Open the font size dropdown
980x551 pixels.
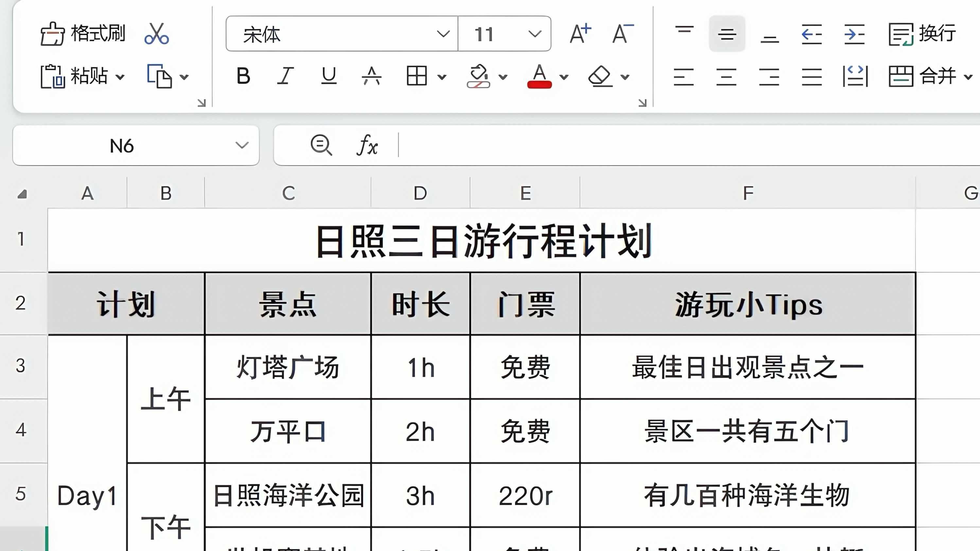click(x=535, y=35)
